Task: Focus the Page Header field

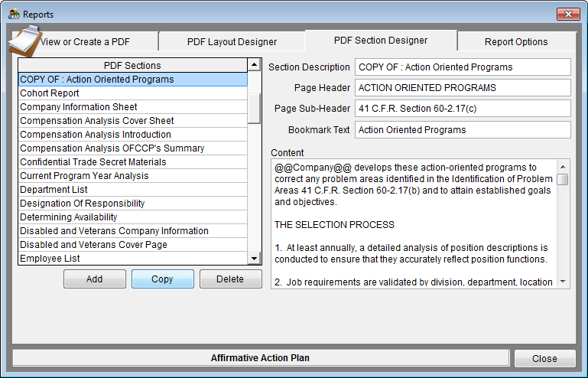Action: (x=463, y=88)
